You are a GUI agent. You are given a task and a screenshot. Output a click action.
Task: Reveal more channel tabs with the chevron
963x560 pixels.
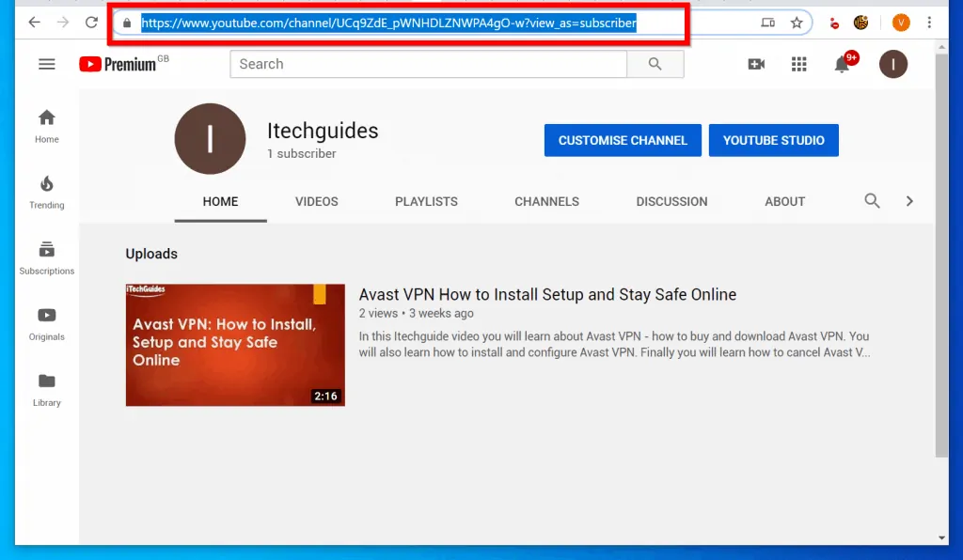[909, 200]
